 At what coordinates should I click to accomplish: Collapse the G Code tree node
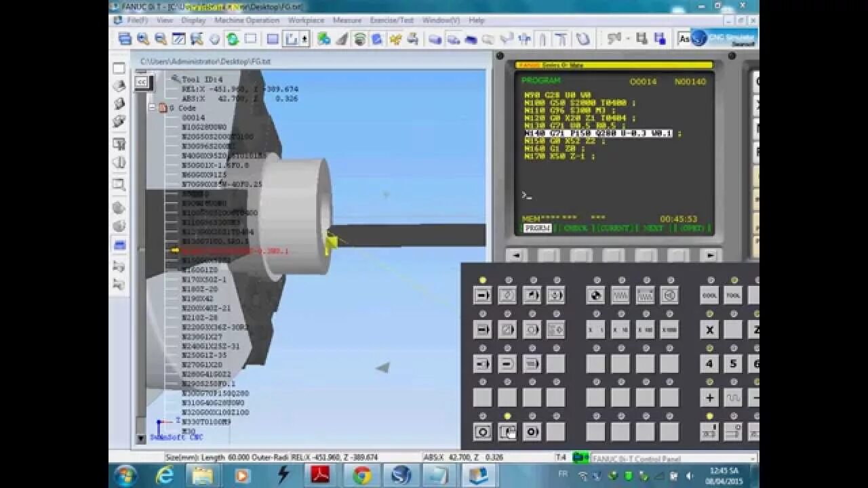[x=151, y=108]
